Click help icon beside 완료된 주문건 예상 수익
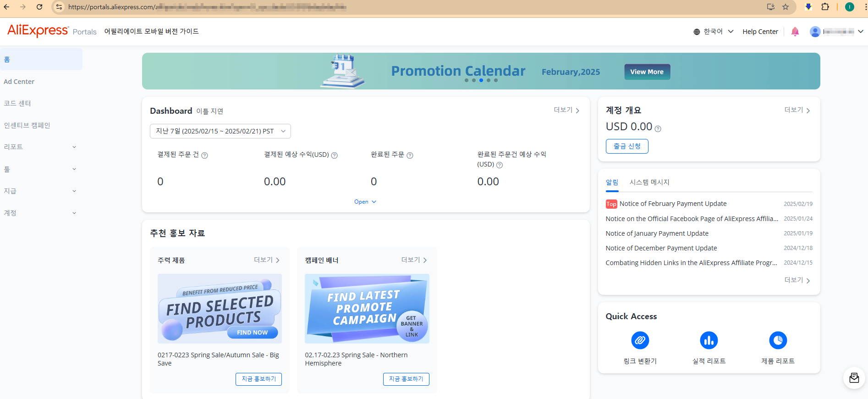This screenshot has width=868, height=399. point(500,165)
